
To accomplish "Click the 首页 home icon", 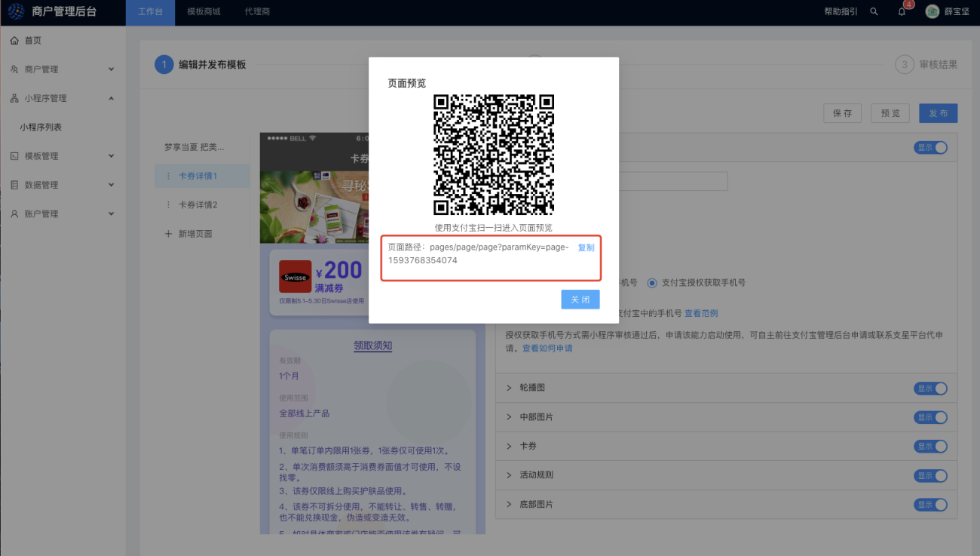I will pyautogui.click(x=14, y=41).
